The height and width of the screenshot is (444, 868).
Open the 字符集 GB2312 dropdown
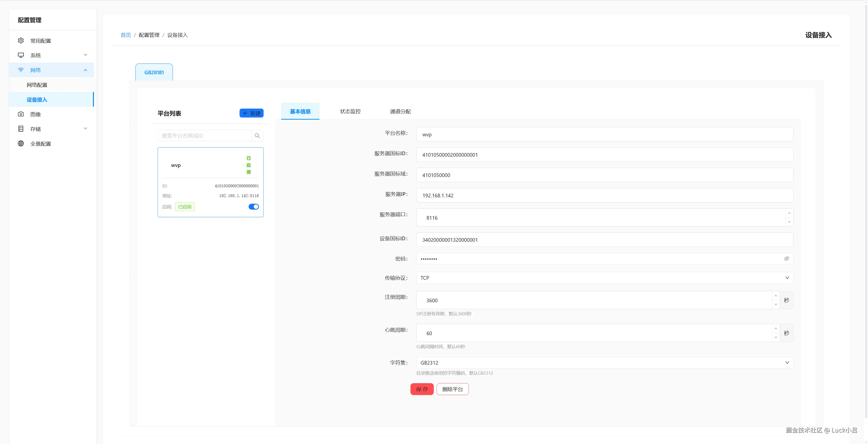604,362
